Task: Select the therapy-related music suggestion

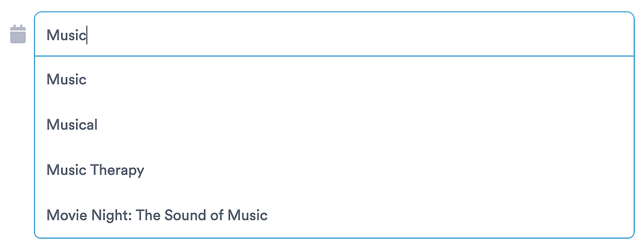Action: coord(95,170)
